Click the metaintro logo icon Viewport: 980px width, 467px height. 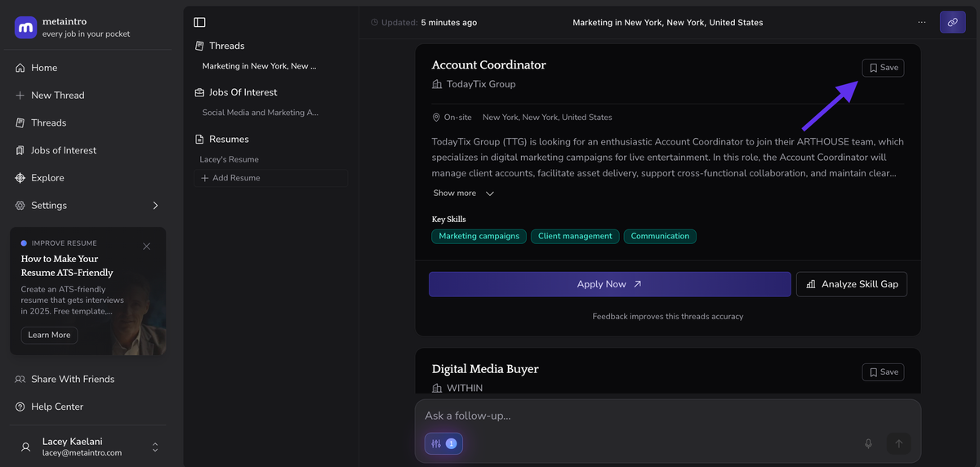click(25, 28)
